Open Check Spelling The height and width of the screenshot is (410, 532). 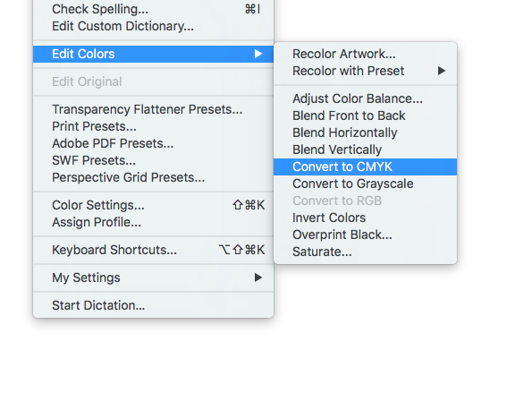[x=154, y=9]
